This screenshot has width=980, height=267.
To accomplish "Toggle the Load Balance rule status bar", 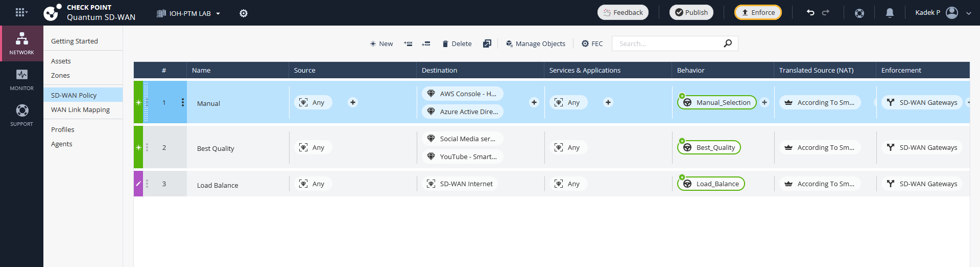I will pos(138,184).
